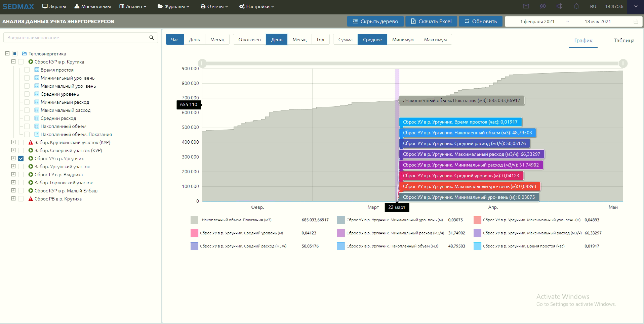The width and height of the screenshot is (644, 324).
Task: Uncheck the Сброс УУ в р. Ургунчик checkbox
Action: click(21, 158)
